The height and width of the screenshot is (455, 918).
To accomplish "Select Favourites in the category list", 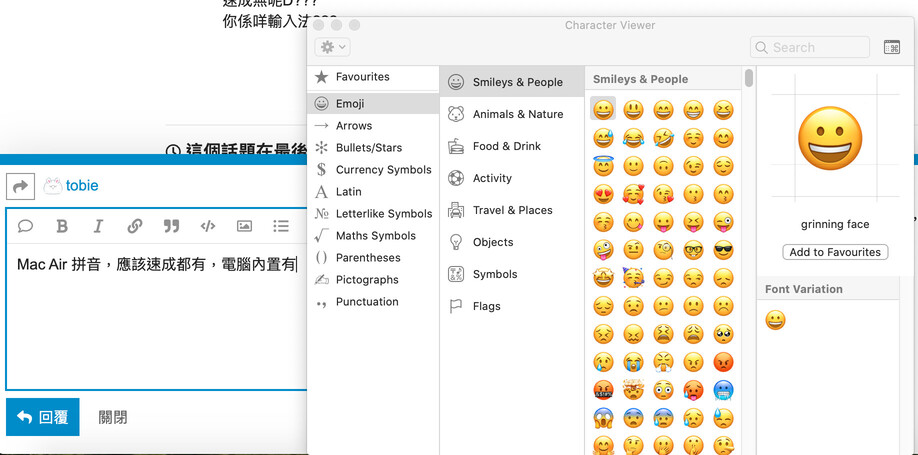I will pyautogui.click(x=373, y=77).
